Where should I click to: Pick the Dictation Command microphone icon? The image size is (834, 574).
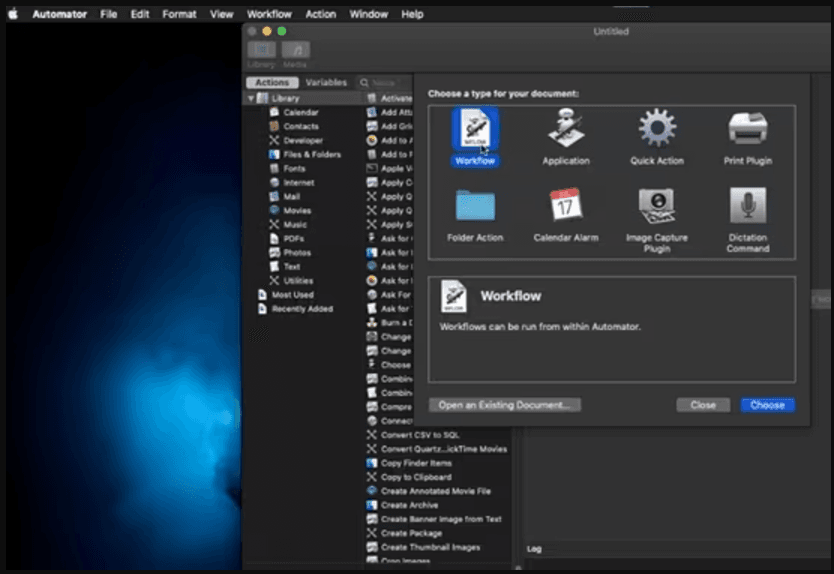(x=748, y=205)
